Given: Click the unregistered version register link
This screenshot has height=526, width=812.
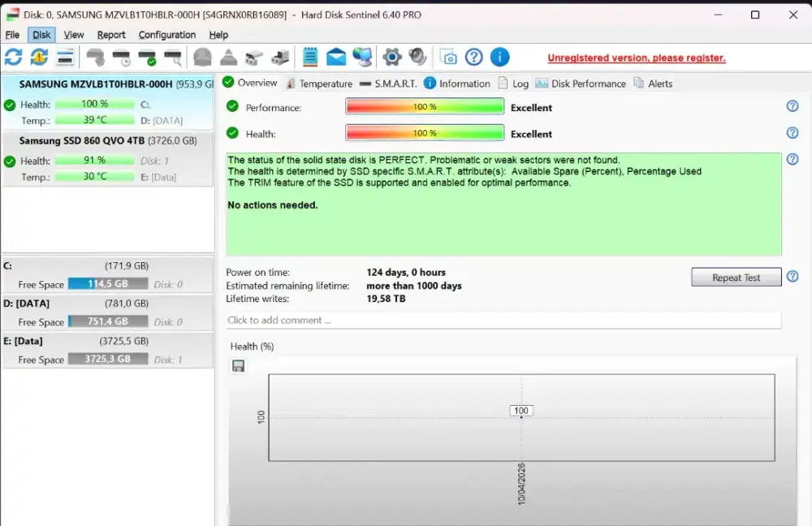Looking at the screenshot, I should 637,58.
